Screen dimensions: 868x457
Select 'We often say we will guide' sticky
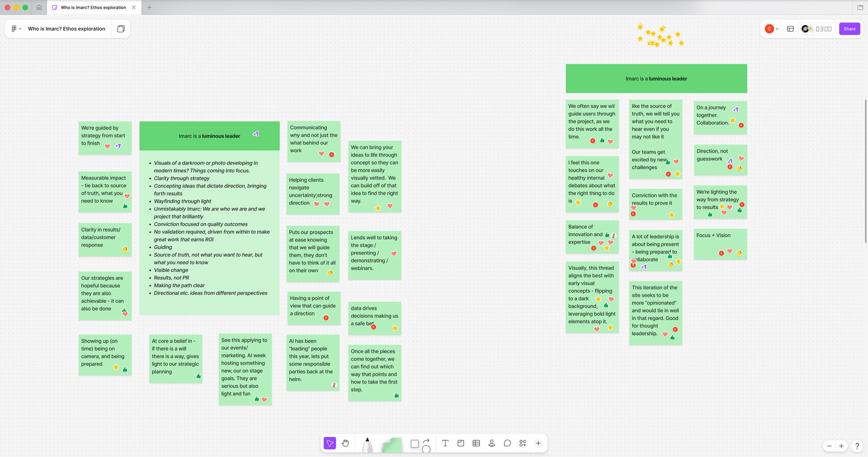tap(592, 124)
